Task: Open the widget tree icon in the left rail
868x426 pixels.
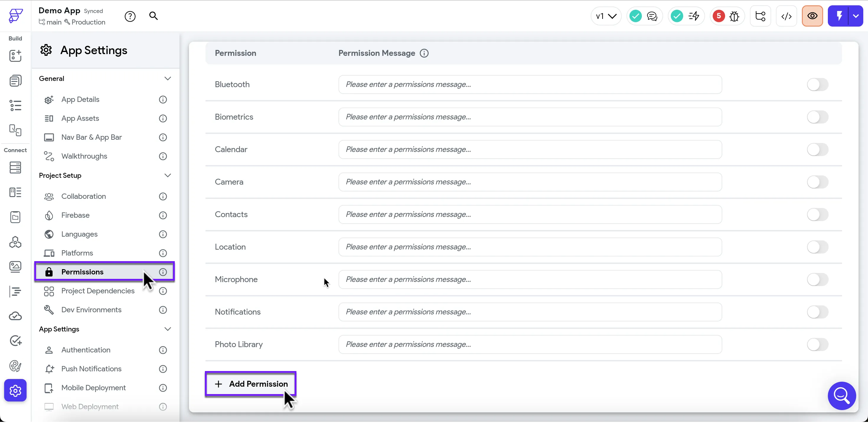Action: point(15,105)
